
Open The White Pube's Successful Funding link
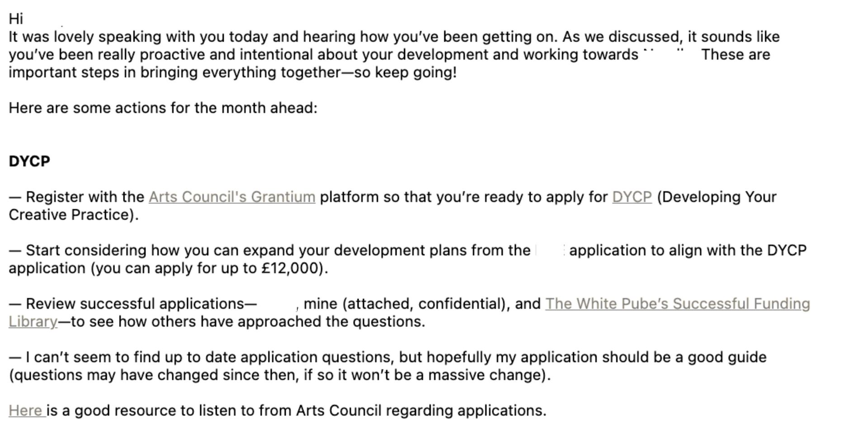point(677,304)
